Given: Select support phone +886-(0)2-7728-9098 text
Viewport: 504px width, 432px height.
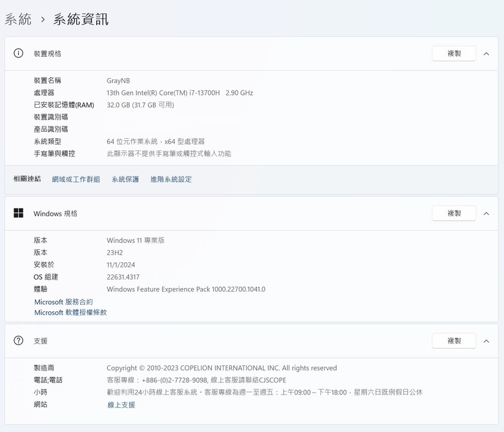Looking at the screenshot, I should (196, 380).
